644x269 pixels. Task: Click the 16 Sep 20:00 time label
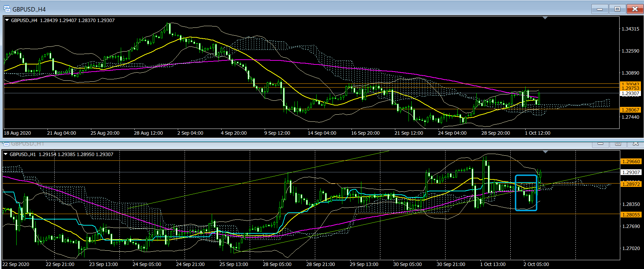(x=365, y=133)
